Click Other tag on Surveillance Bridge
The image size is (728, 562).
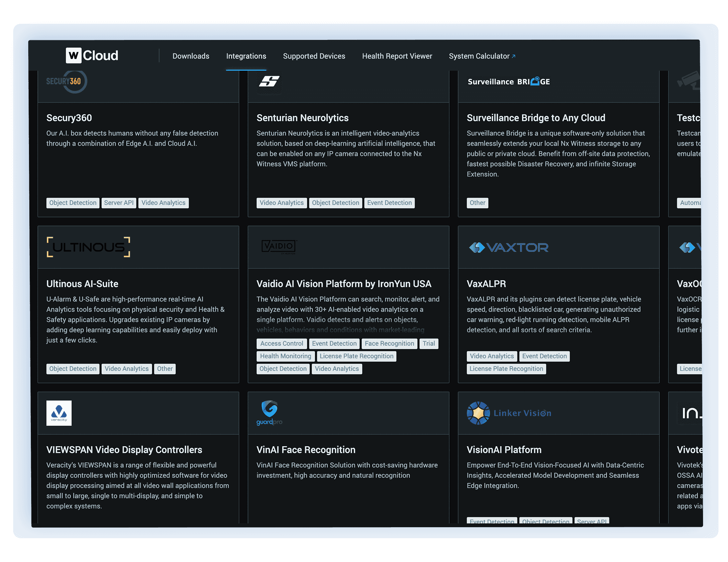click(477, 203)
